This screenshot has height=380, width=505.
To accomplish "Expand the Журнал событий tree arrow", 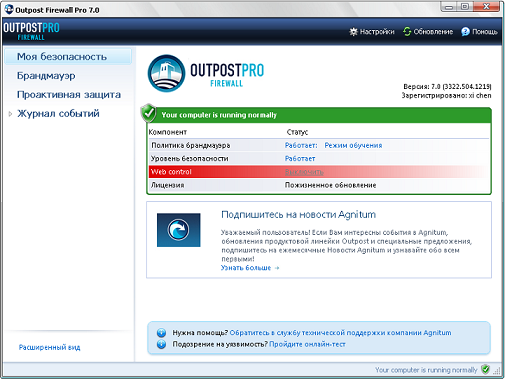I will [10, 114].
